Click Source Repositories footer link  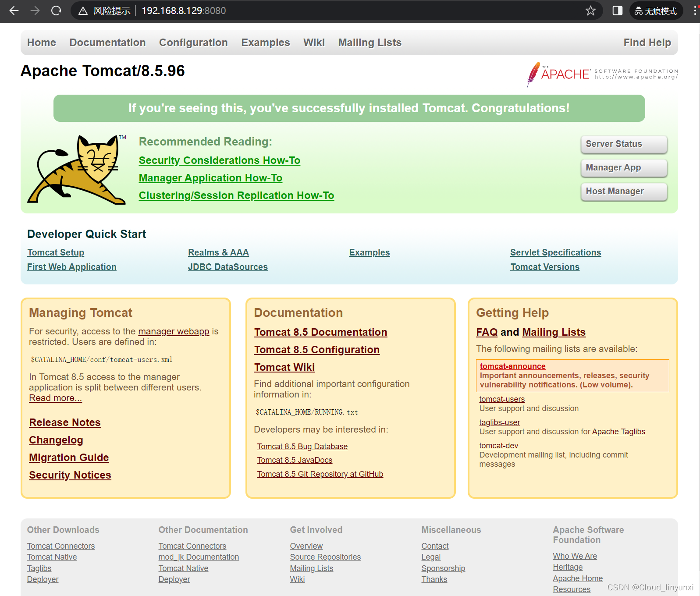click(325, 557)
